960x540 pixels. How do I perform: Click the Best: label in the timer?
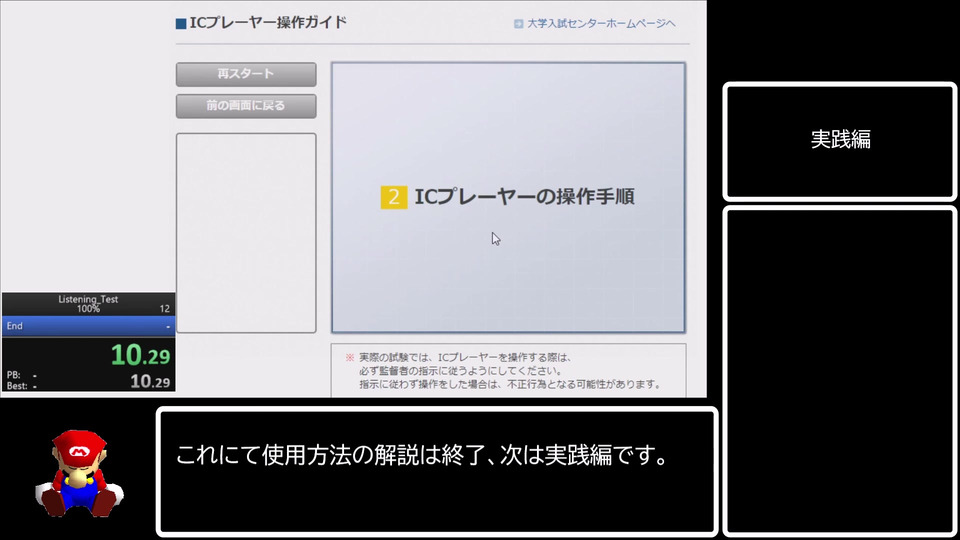point(17,386)
